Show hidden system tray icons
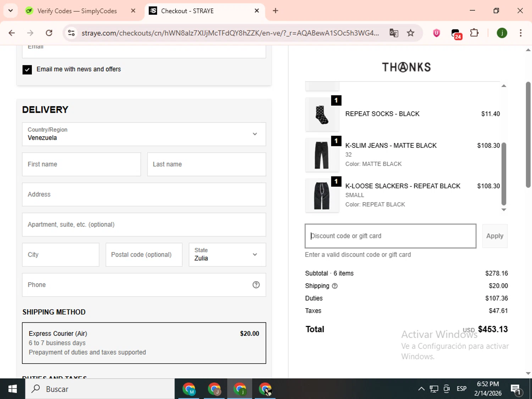 [421, 389]
